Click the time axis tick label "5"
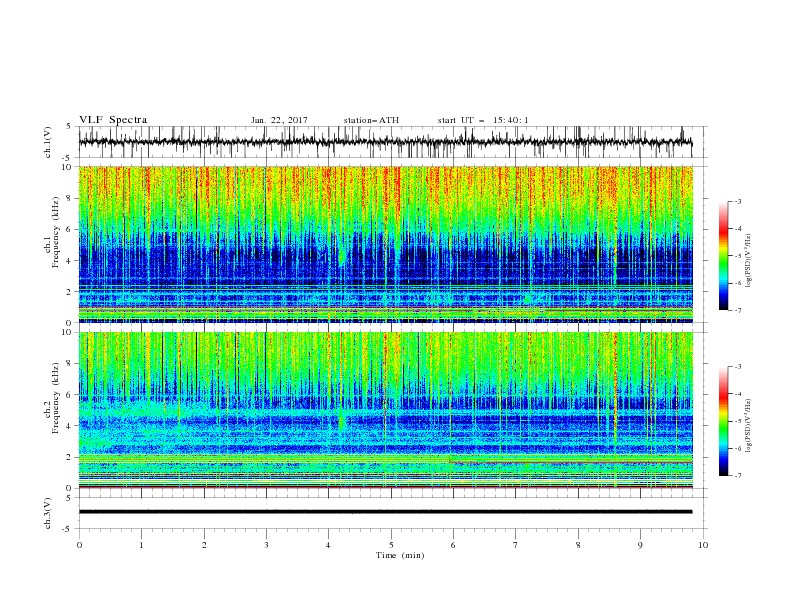This screenshot has height=612, width=792. tap(391, 545)
